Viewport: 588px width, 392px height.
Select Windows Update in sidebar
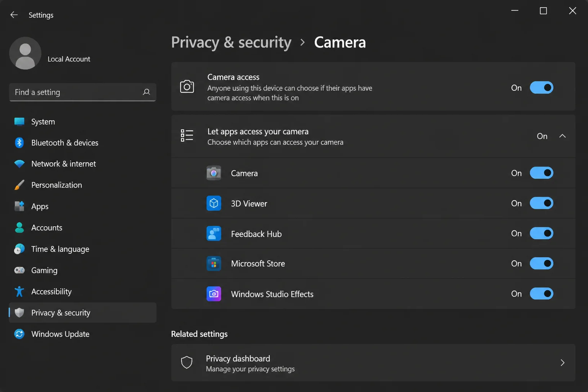click(x=83, y=334)
